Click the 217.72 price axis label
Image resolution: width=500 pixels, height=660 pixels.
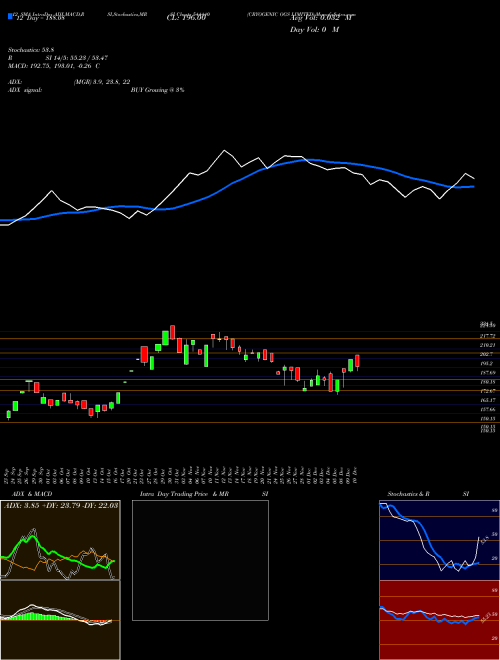488,336
